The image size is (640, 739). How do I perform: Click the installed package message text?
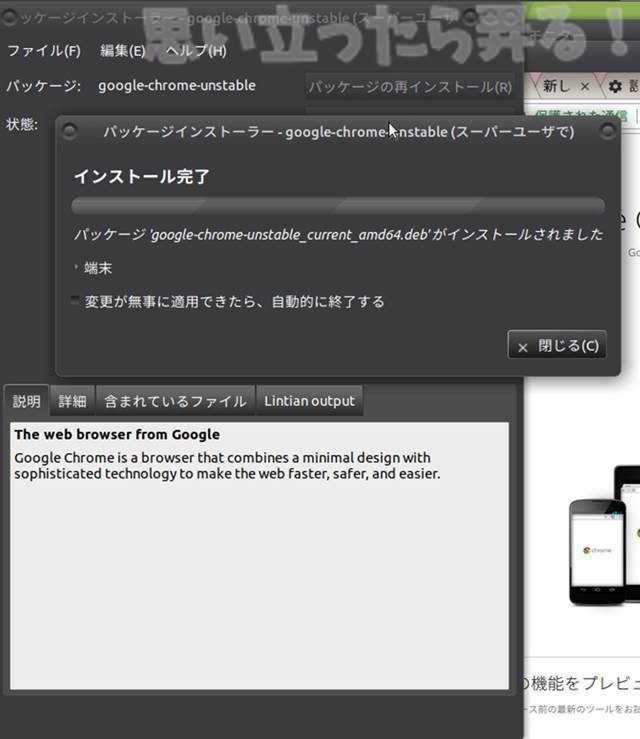[x=338, y=234]
